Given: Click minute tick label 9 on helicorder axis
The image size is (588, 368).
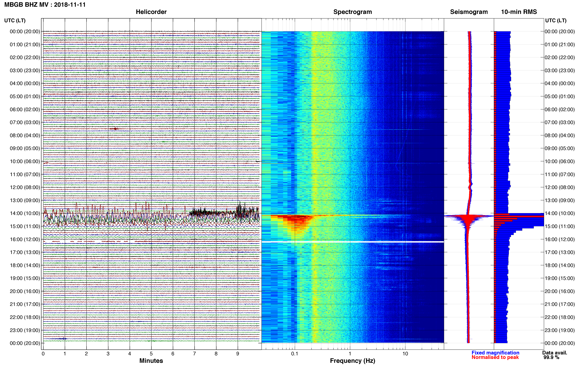Looking at the screenshot, I should point(238,354).
